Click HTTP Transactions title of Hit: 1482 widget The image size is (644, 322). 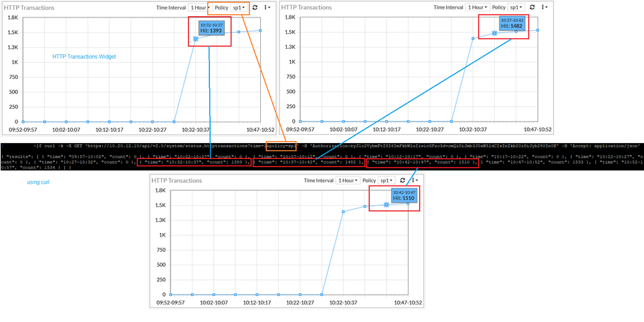click(307, 8)
